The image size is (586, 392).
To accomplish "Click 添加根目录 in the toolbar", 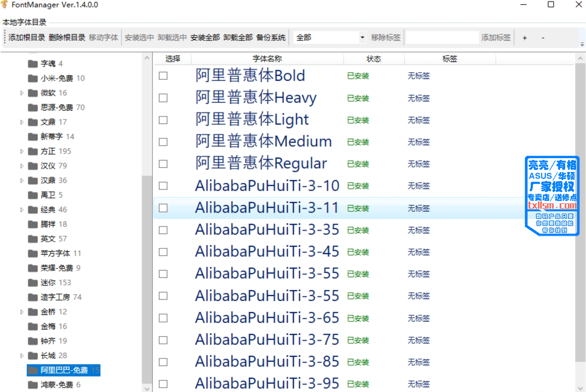I will click(x=27, y=38).
